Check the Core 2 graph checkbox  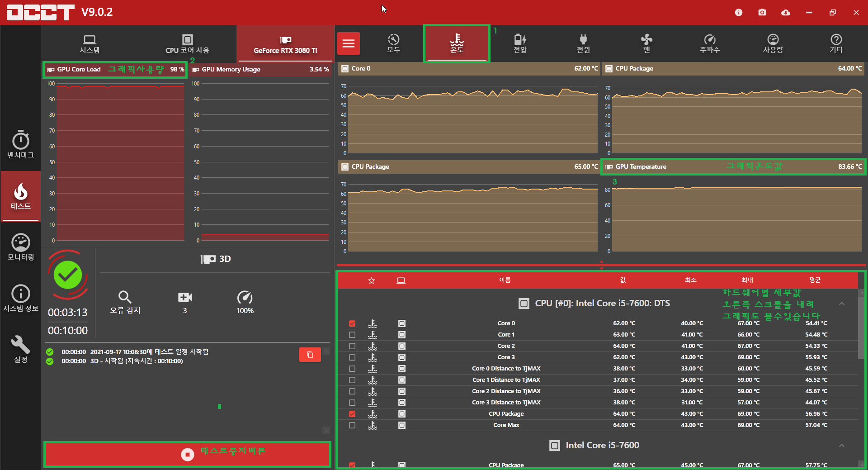pyautogui.click(x=352, y=346)
